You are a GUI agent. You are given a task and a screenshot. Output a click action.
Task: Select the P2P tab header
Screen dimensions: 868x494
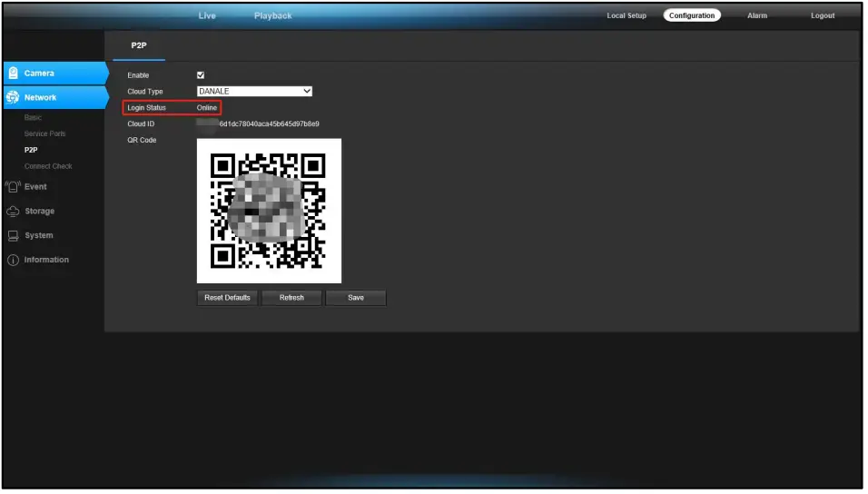[139, 45]
